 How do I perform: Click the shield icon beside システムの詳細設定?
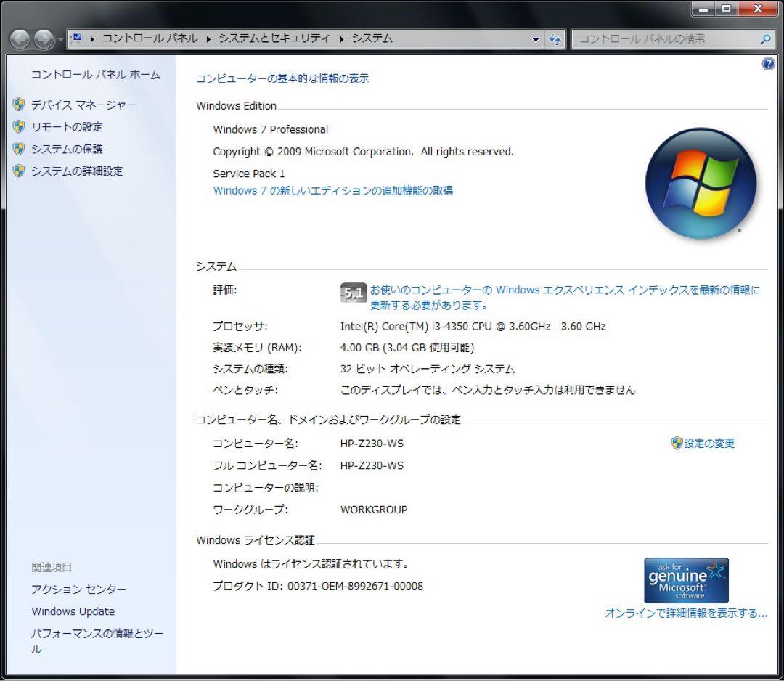[18, 171]
